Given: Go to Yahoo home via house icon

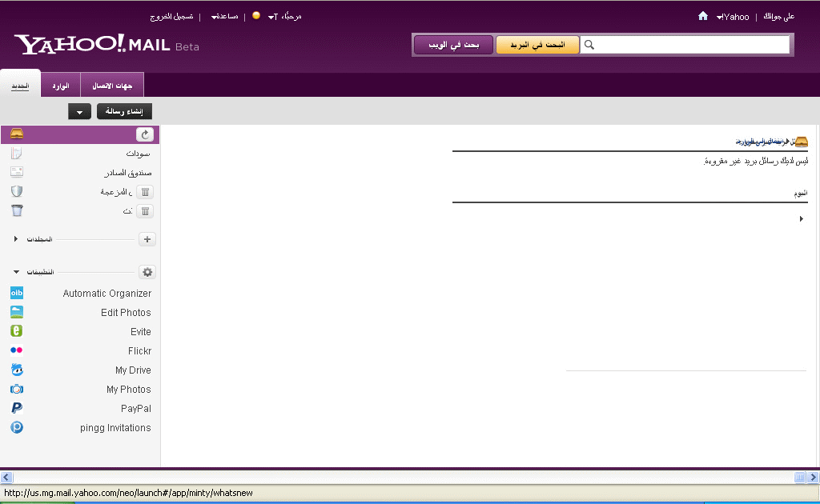Looking at the screenshot, I should click(x=703, y=16).
